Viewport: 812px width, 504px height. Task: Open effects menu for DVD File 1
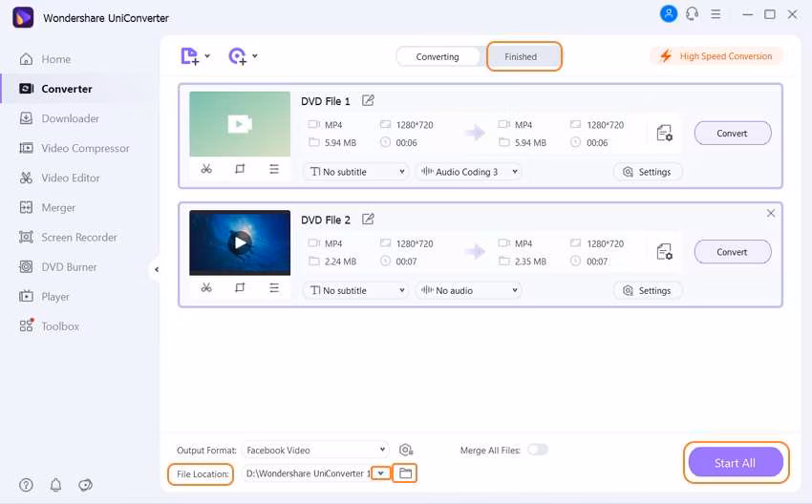274,169
